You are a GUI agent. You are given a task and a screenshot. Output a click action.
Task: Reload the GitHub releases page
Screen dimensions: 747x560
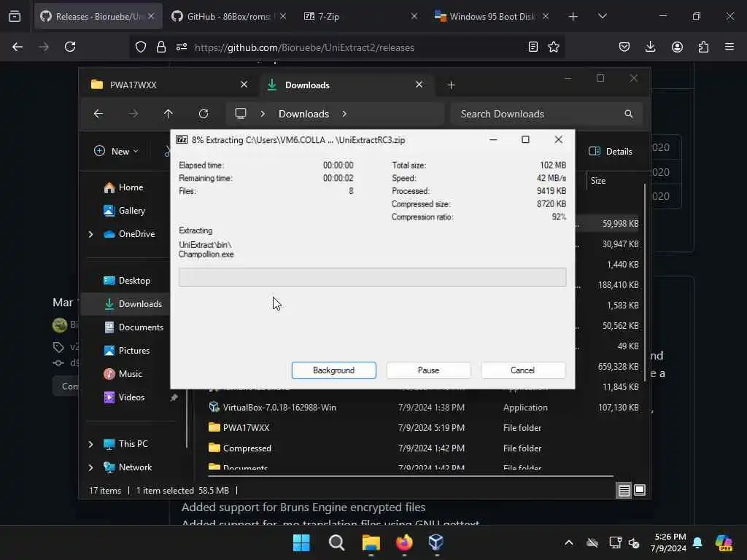(x=70, y=47)
